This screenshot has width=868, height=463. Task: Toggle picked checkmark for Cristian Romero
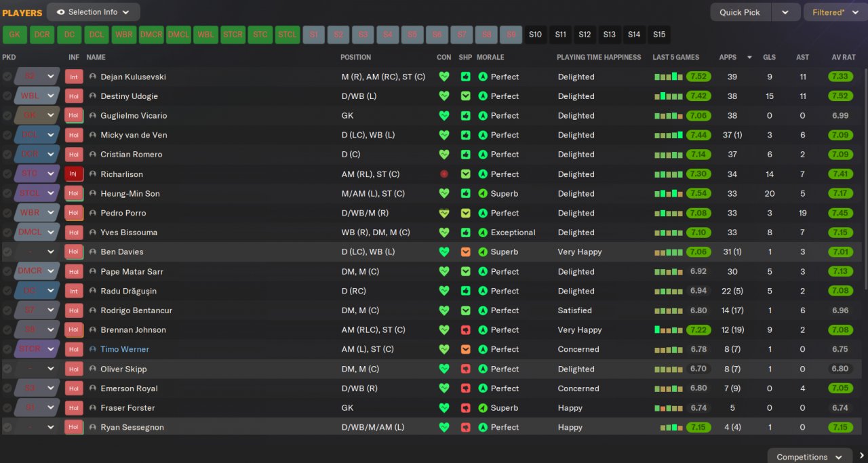7,154
